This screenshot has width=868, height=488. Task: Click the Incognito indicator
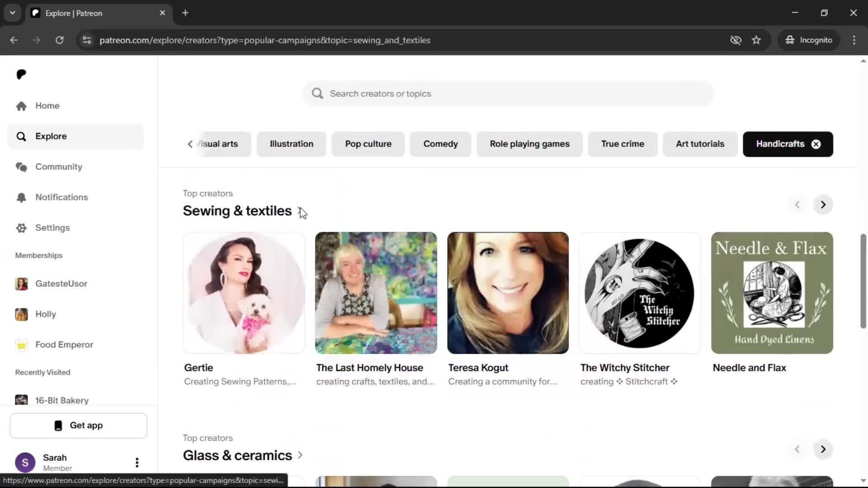(809, 40)
